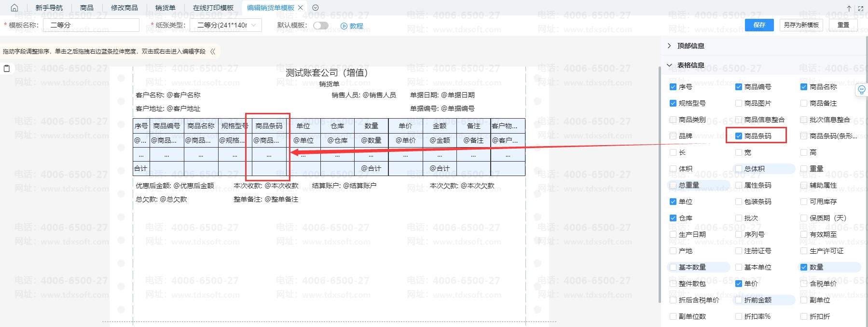Open the tab list circle-arrow icon
Image resolution: width=868 pixels, height=327 pixels.
[x=316, y=8]
